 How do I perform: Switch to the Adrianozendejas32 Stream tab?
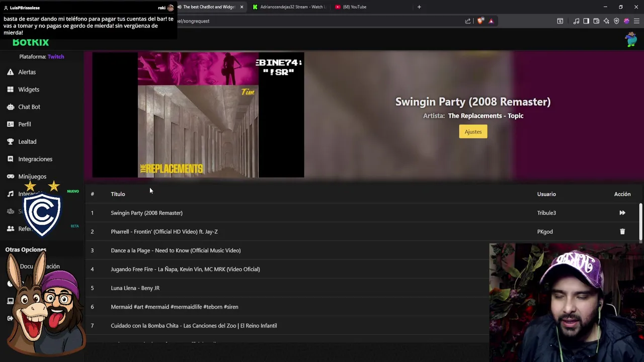pyautogui.click(x=289, y=7)
